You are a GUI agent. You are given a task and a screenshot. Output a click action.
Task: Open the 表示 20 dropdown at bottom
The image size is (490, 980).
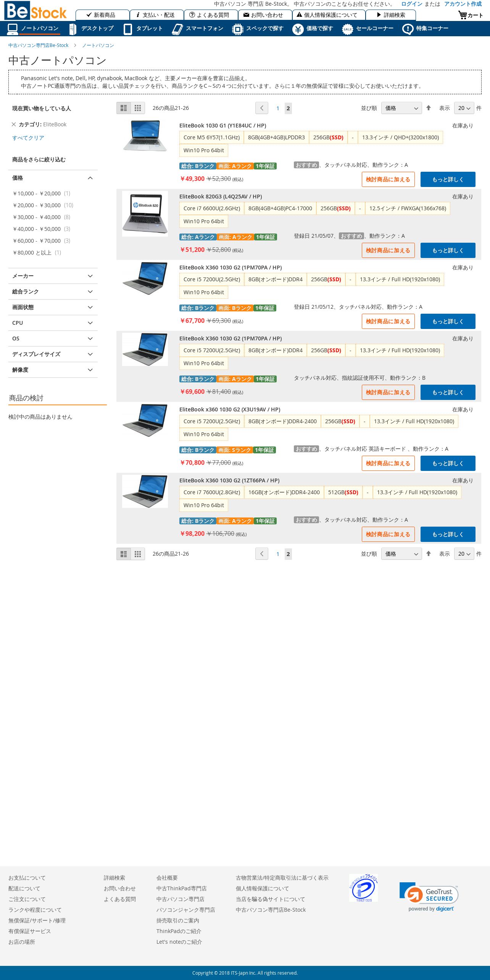point(464,554)
